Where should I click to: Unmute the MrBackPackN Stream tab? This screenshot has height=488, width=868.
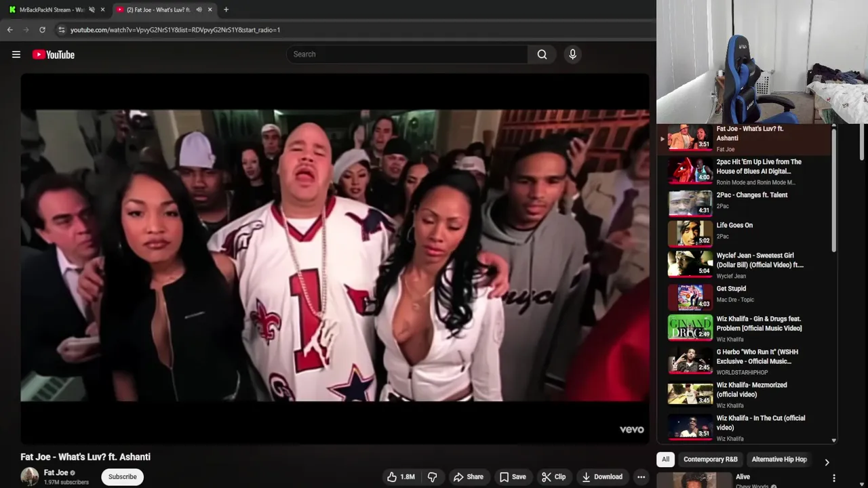(92, 9)
